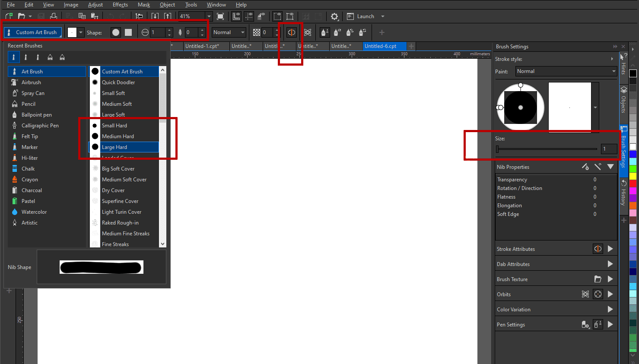Select the Charcoal brush category
Screen dimensions: 639x364
[32, 190]
